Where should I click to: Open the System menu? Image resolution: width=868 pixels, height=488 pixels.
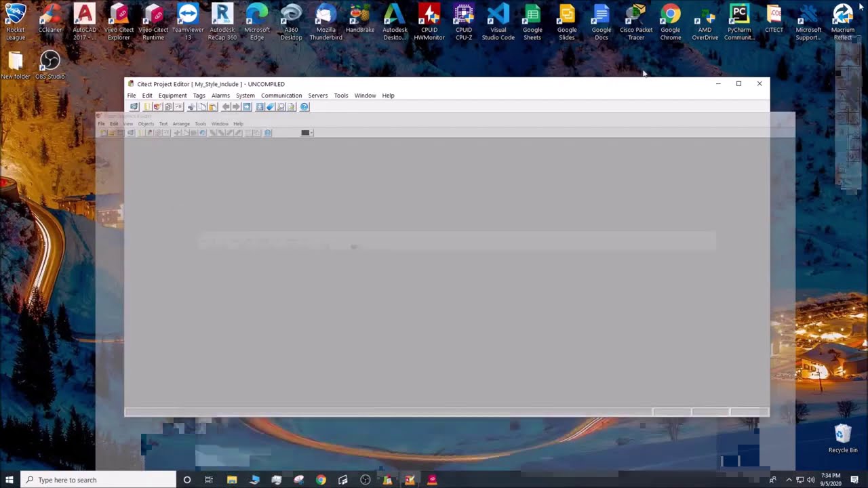click(x=245, y=96)
